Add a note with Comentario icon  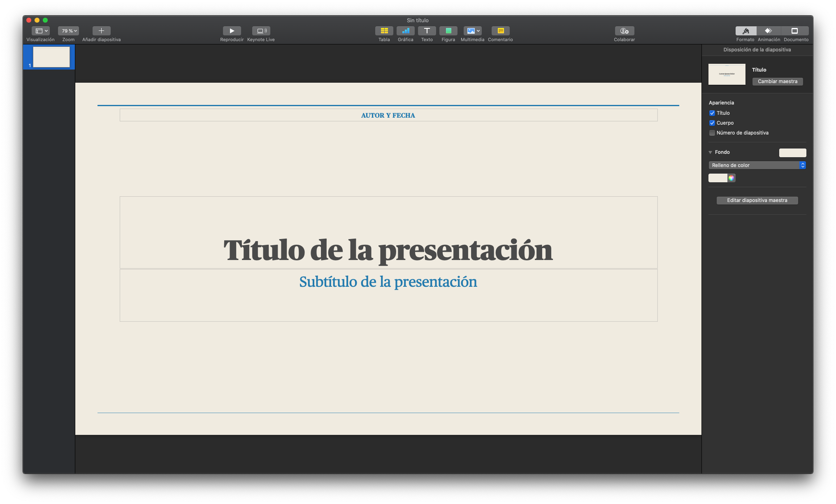[500, 31]
